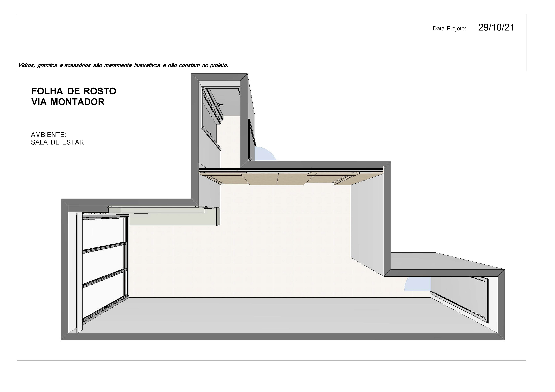
Task: Click the AMBIENTE label text
Action: [48, 135]
